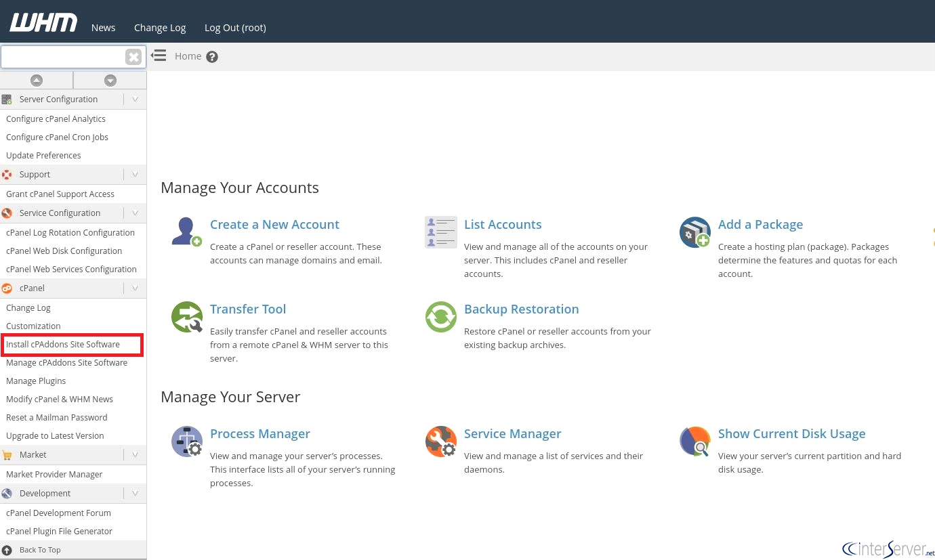Click the List Accounts icon

(x=440, y=232)
